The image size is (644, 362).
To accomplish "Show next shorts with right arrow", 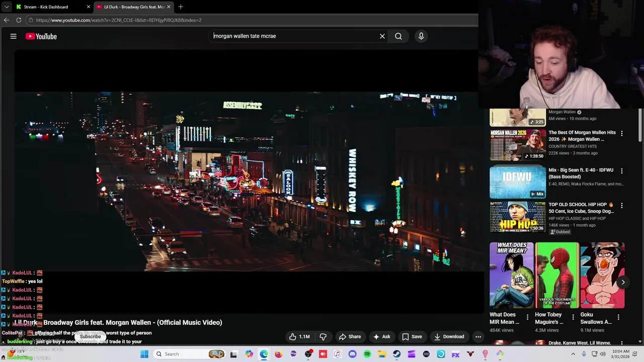I will 623,282.
